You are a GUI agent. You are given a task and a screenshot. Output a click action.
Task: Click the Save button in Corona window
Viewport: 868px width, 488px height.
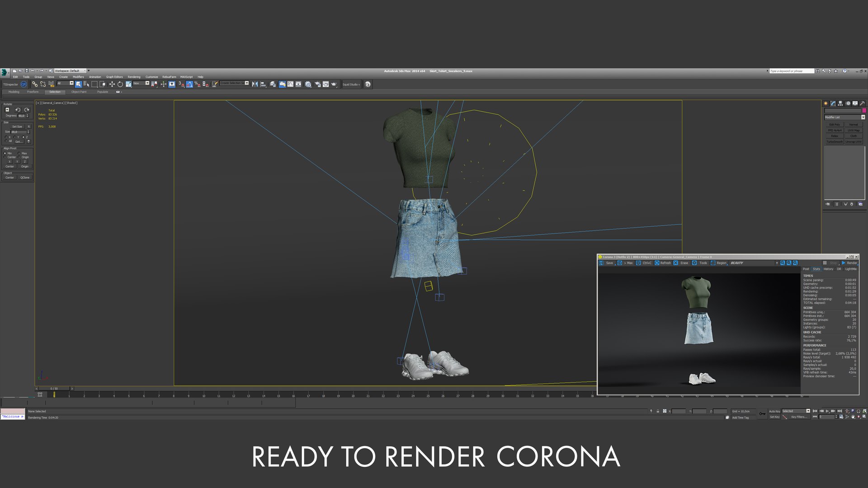click(607, 263)
